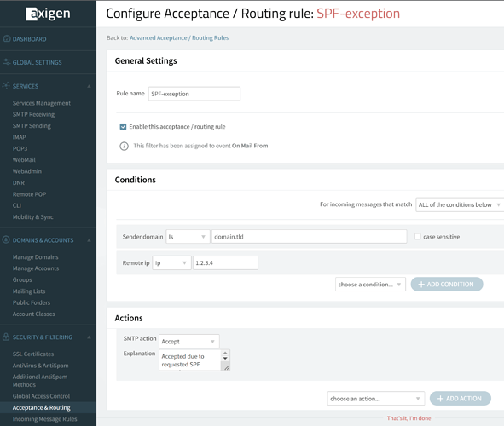
Task: Click the Security & Filtering lock icon
Action: [6, 337]
